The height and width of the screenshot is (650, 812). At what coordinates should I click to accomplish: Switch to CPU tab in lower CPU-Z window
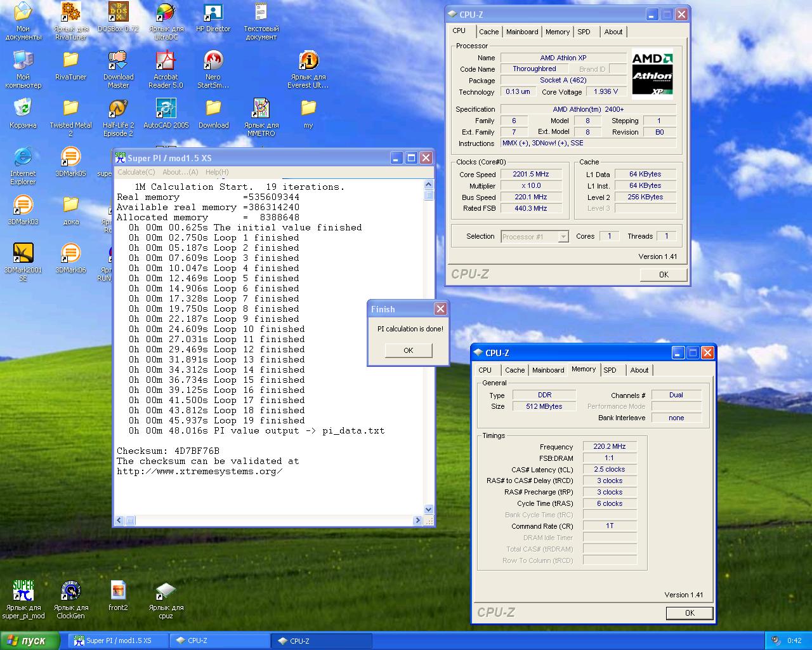point(485,370)
